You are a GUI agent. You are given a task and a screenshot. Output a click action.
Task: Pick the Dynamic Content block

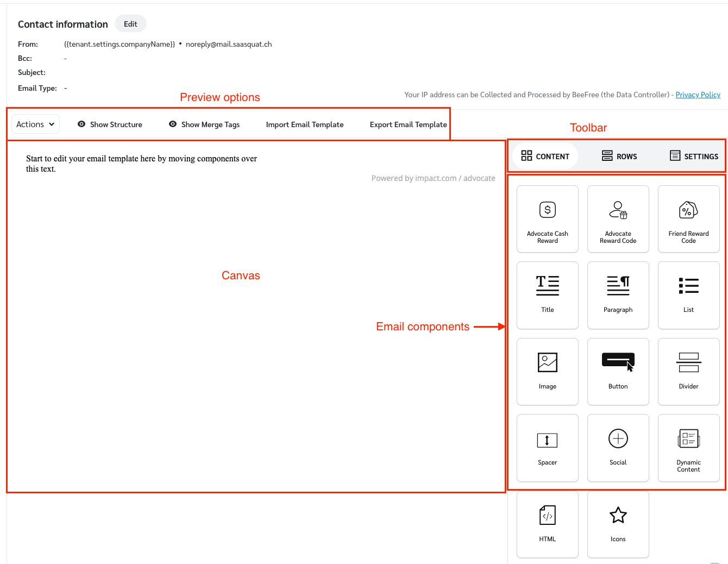coord(688,448)
